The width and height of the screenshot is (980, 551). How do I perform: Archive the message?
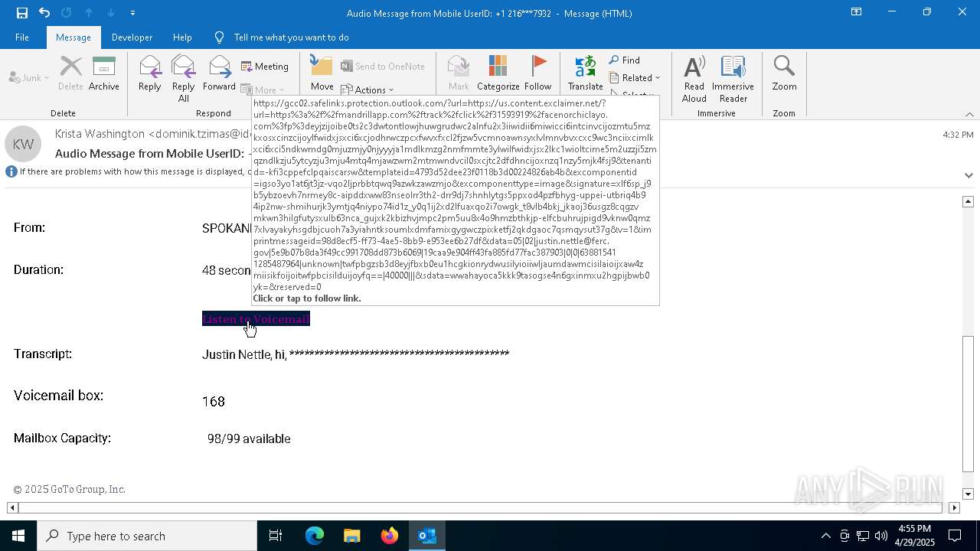(104, 74)
